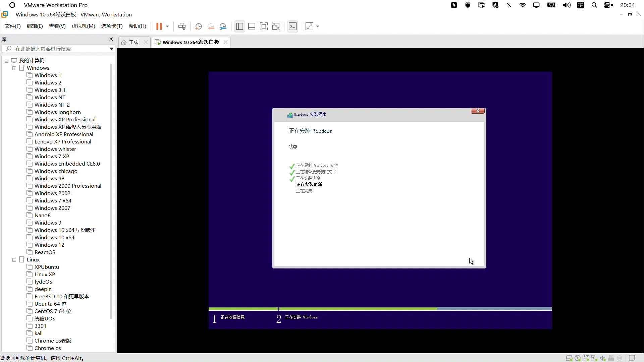Select Windows 7 x64 VM
This screenshot has height=362, width=644.
coord(53,201)
